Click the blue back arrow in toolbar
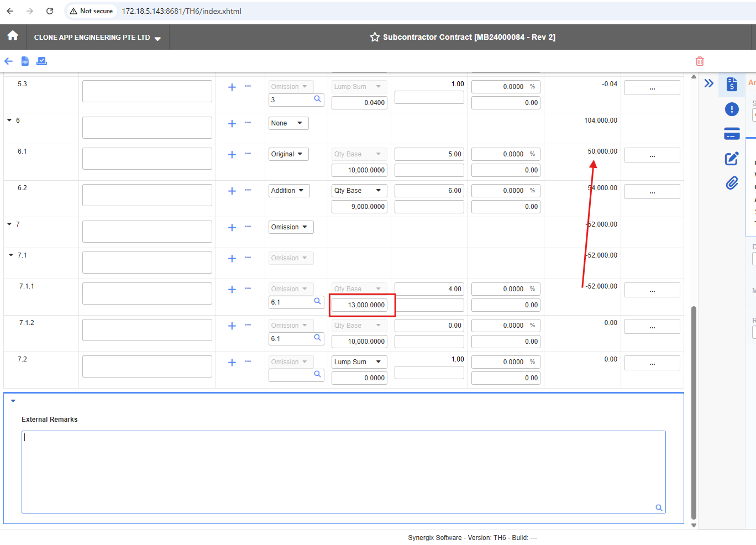Image resolution: width=756 pixels, height=545 pixels. pos(9,61)
